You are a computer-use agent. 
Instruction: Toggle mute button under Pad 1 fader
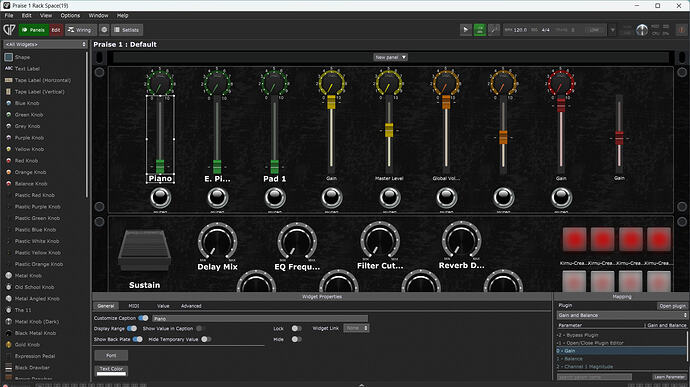275,198
